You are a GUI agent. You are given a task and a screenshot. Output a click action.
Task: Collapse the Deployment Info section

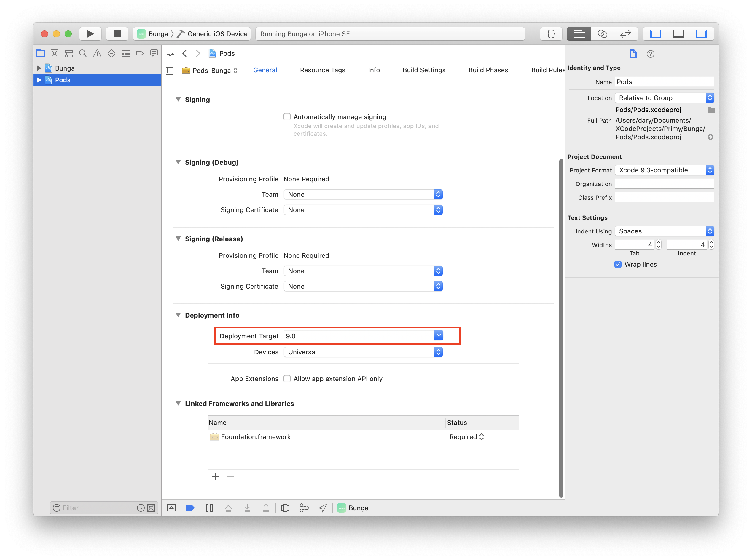[178, 315]
